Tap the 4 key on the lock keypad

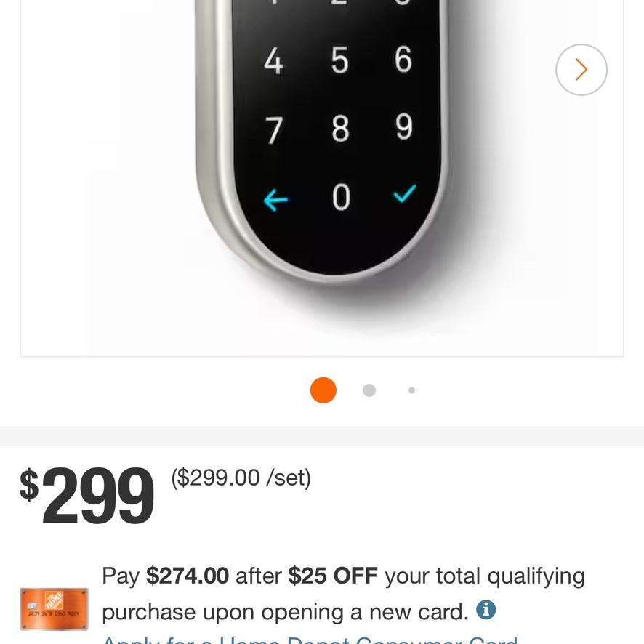click(x=273, y=61)
